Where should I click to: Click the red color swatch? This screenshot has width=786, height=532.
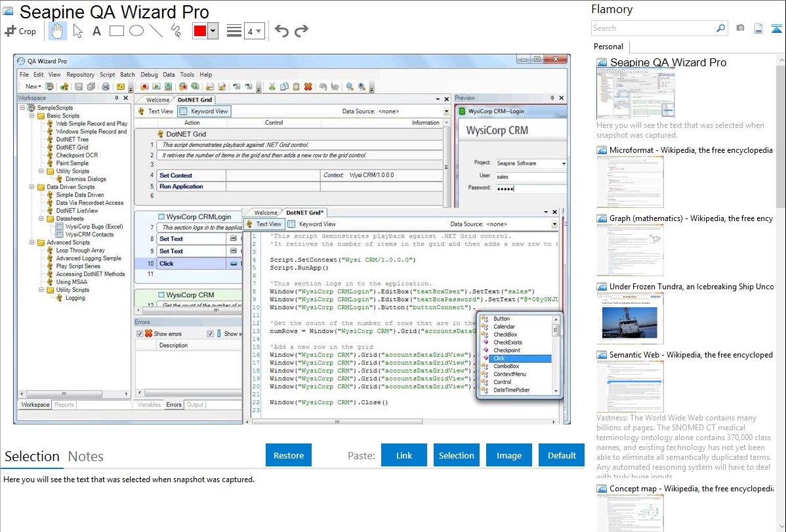[x=200, y=31]
